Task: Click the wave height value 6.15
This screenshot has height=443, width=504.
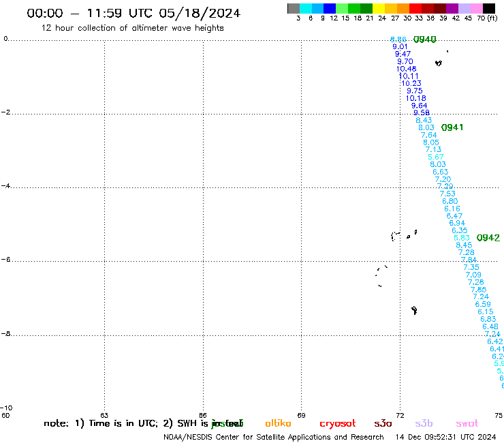Action: click(x=486, y=311)
